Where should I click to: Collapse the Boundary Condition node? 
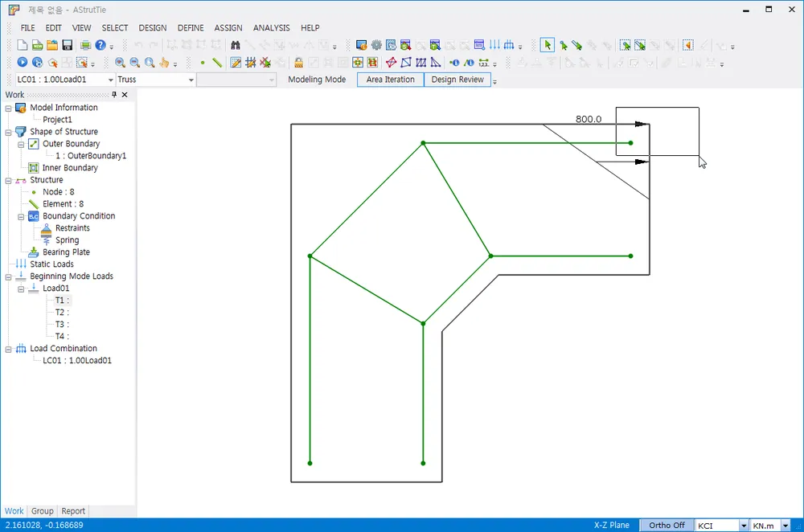pyautogui.click(x=21, y=217)
